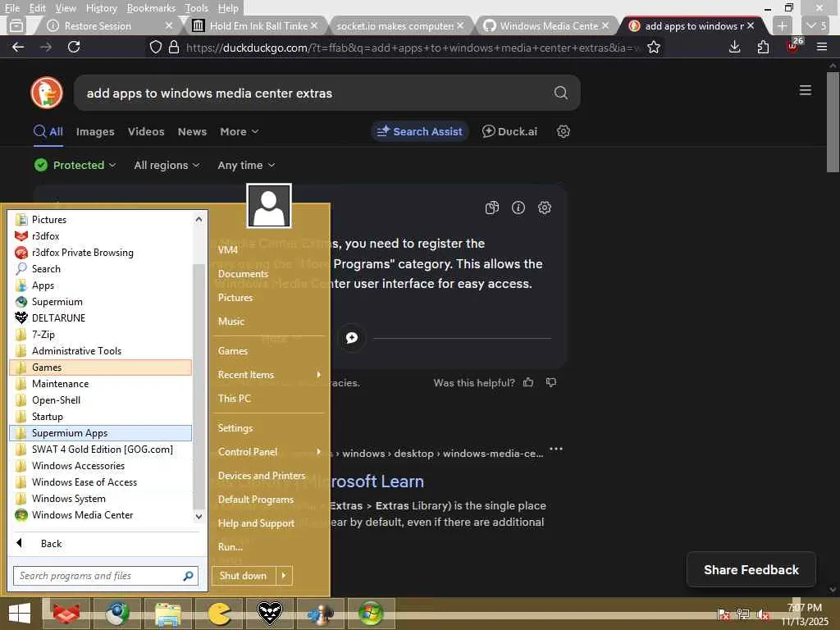Open File Explorer from the taskbar
This screenshot has height=630, width=840.
[167, 614]
